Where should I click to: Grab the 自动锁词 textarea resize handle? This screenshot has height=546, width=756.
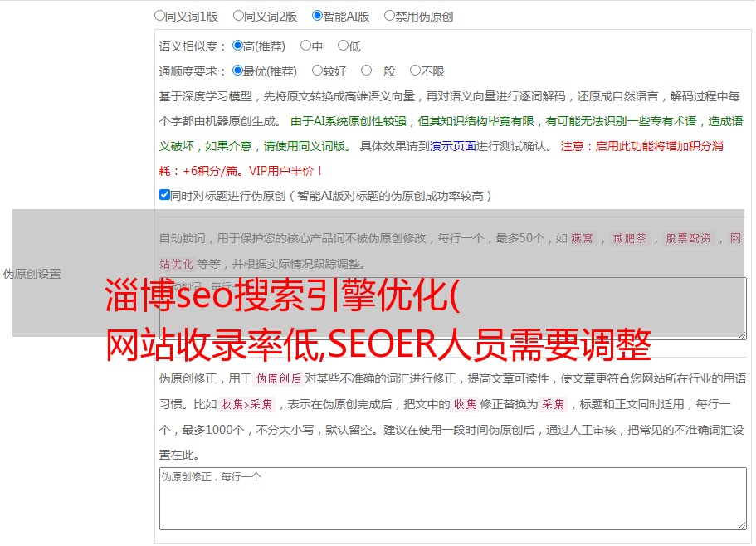point(742,335)
